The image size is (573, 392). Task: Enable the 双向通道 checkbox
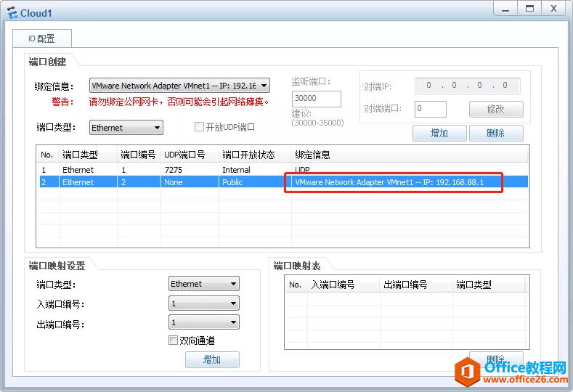tap(174, 340)
